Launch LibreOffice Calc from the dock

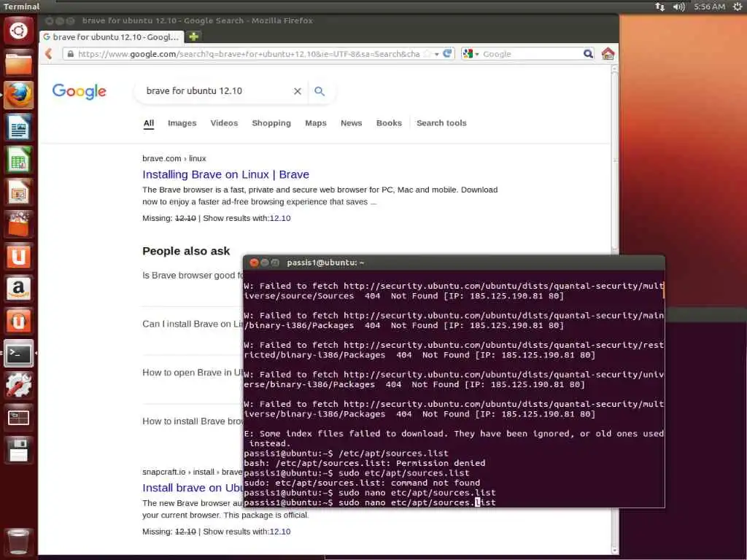(x=18, y=160)
